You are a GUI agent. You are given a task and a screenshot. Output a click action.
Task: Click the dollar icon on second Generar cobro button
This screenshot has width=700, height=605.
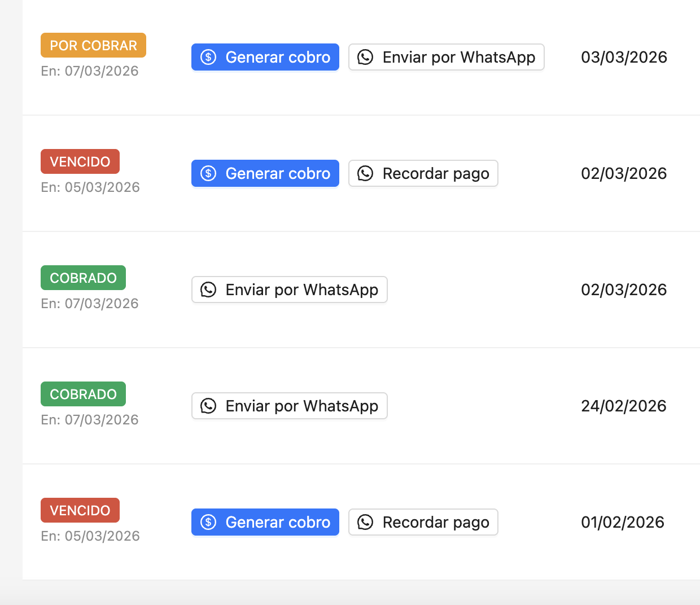(x=208, y=173)
